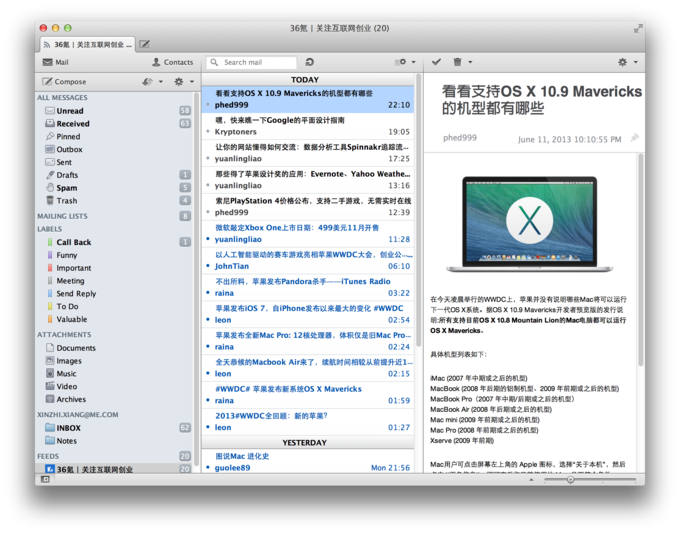Click the Images attachment icon
Viewport: 680px width, 534px height.
(50, 360)
